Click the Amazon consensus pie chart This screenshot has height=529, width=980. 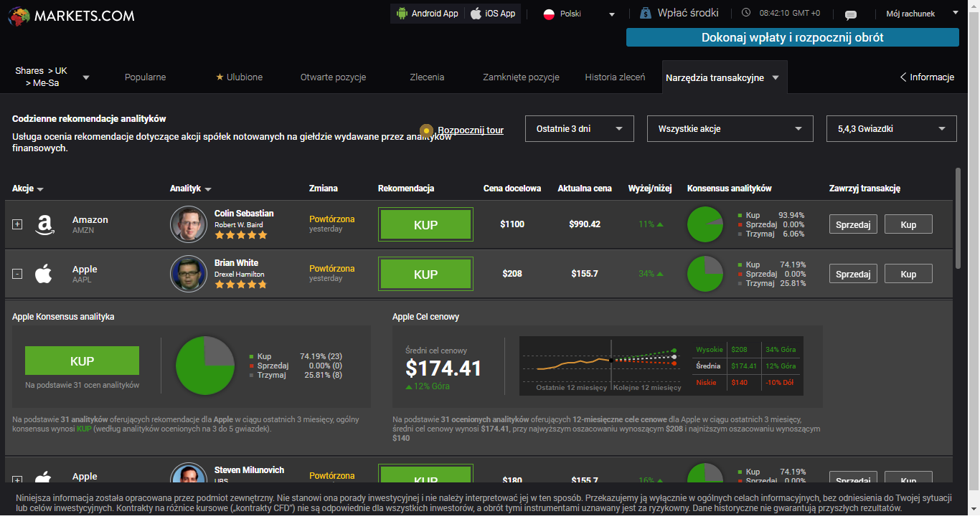tap(705, 224)
